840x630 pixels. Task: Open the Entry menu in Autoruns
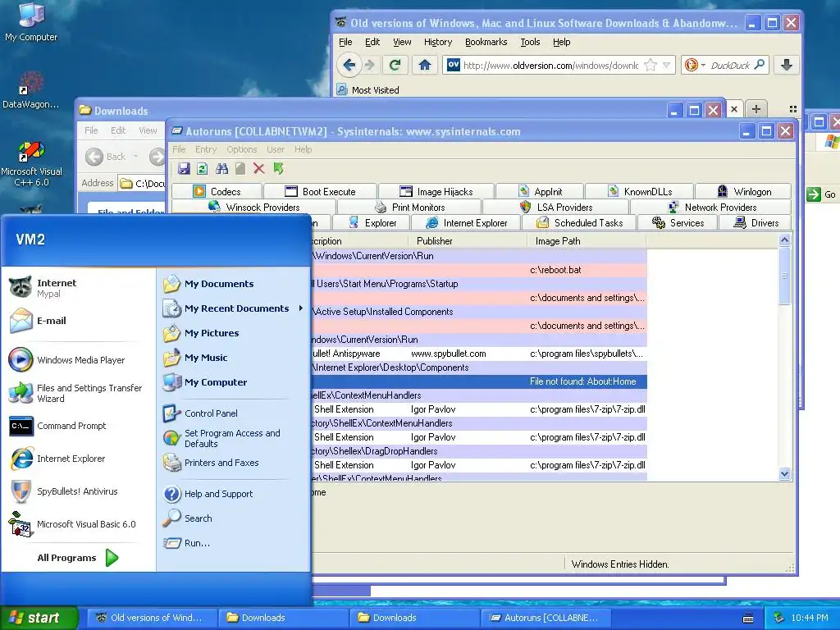[x=206, y=149]
